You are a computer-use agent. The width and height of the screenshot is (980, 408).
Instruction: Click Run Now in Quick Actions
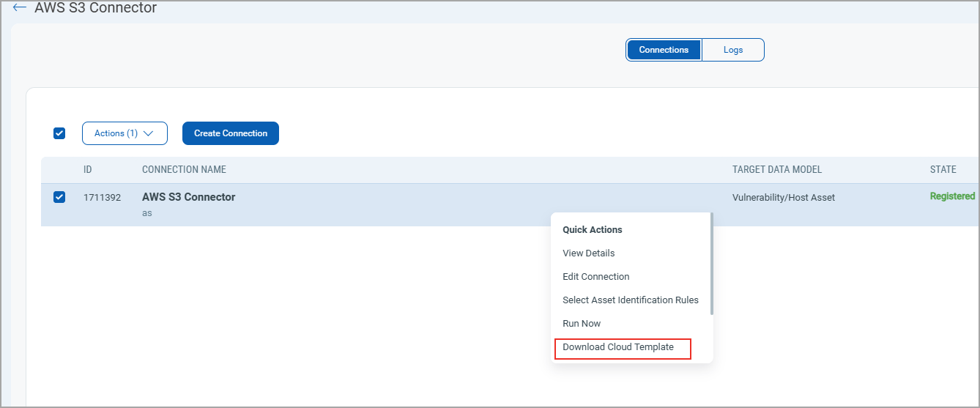point(582,324)
